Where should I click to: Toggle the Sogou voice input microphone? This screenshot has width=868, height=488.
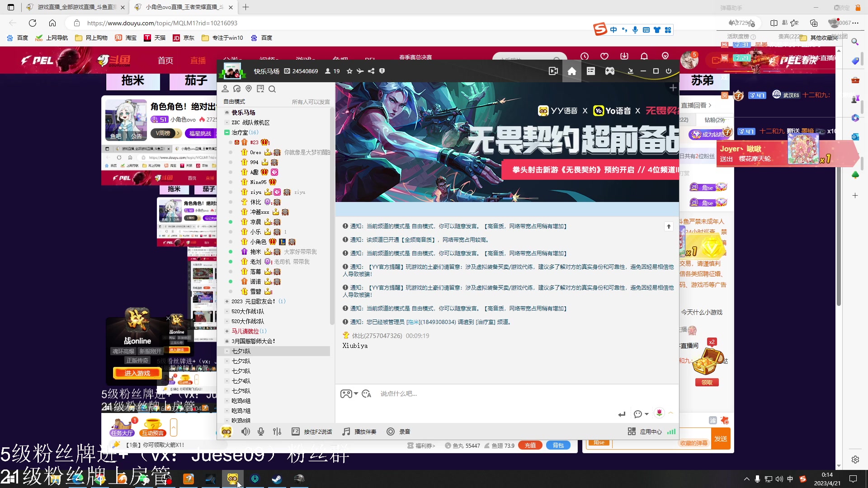(635, 30)
